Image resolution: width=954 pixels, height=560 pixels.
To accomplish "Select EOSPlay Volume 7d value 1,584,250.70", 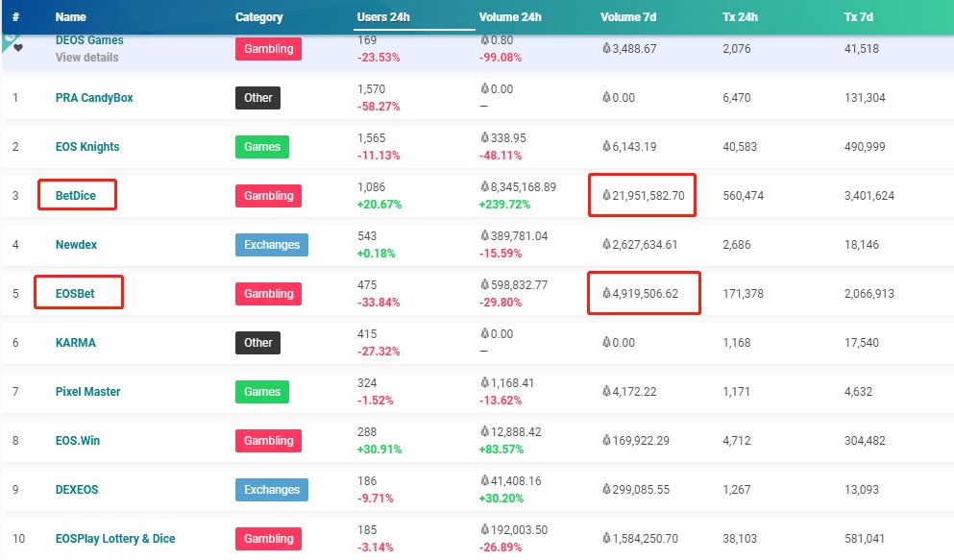I will point(640,539).
